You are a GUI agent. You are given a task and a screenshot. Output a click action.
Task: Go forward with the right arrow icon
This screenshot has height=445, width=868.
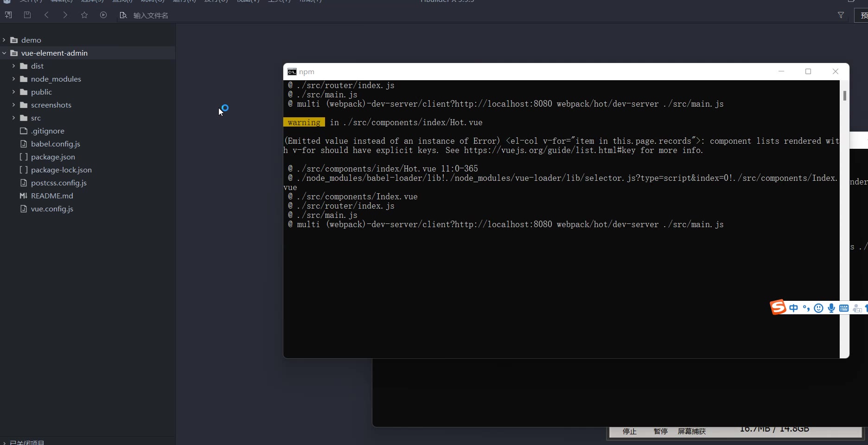coord(65,15)
